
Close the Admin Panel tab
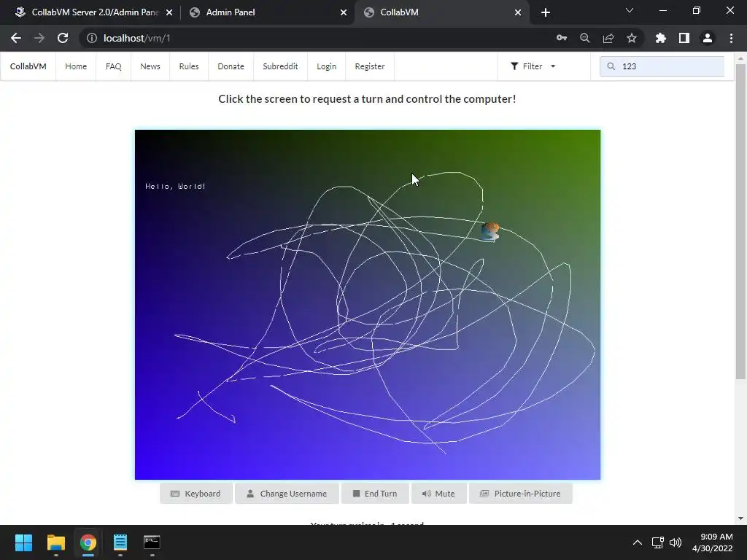(x=344, y=12)
